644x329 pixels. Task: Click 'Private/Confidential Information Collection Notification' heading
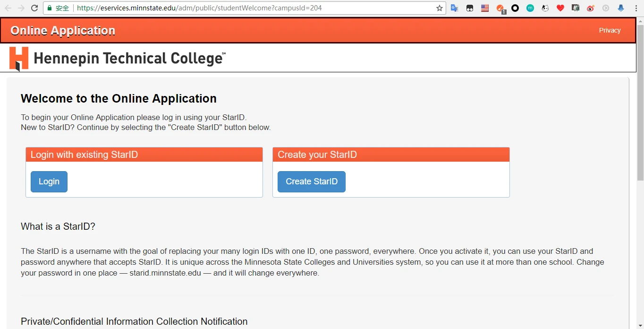click(x=134, y=321)
